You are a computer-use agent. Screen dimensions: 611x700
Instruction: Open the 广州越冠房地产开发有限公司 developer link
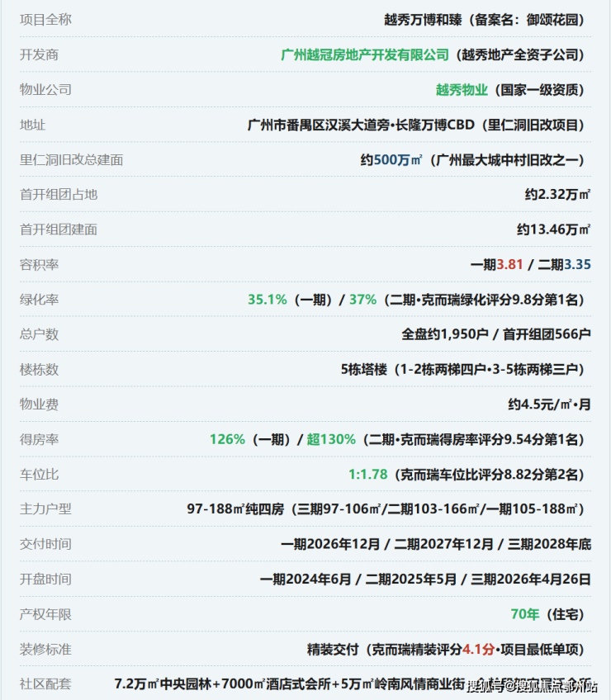pos(365,55)
